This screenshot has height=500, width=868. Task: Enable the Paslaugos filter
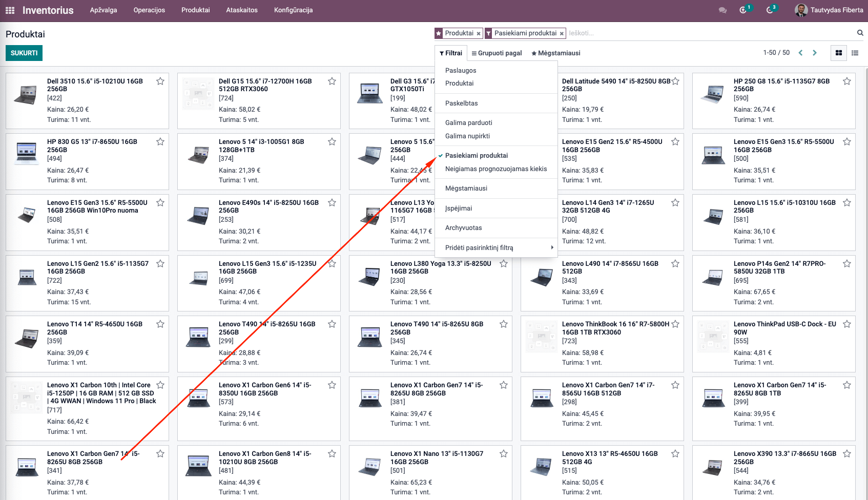pyautogui.click(x=496, y=71)
